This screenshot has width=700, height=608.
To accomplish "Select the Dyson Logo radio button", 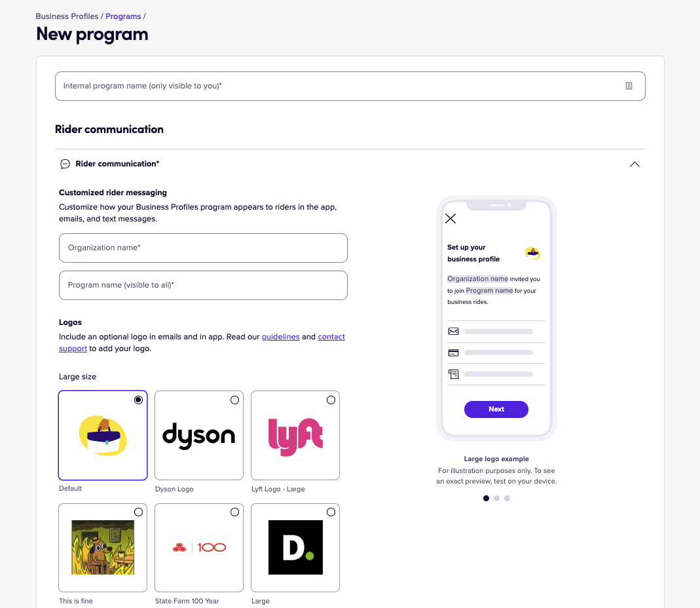I will (234, 400).
